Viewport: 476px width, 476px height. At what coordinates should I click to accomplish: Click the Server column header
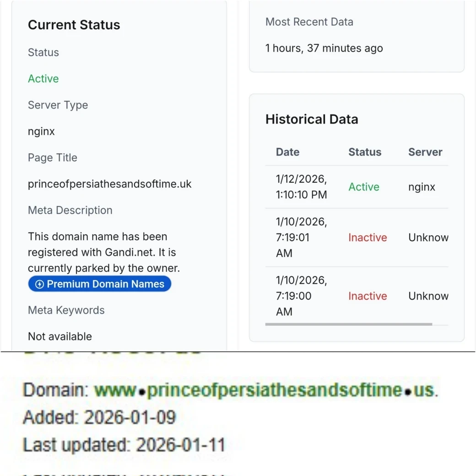coord(425,152)
